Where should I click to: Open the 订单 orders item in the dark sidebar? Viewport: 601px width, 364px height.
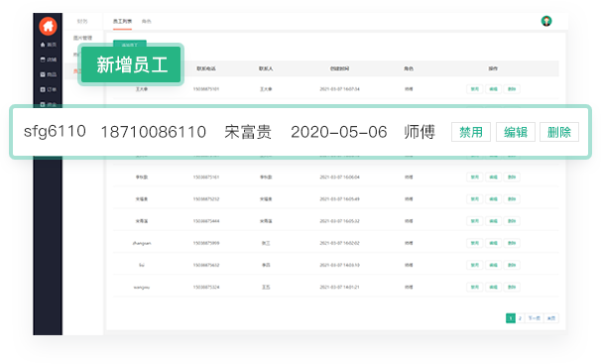coord(49,89)
